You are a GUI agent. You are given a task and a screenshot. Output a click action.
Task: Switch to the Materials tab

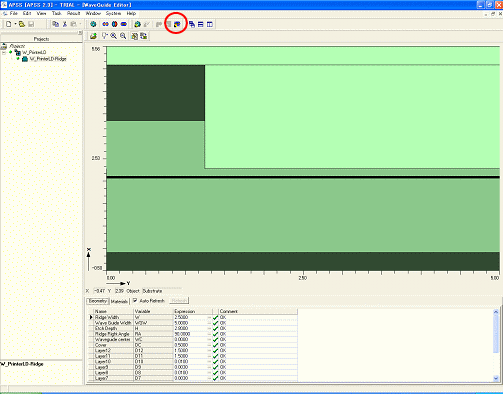[119, 301]
